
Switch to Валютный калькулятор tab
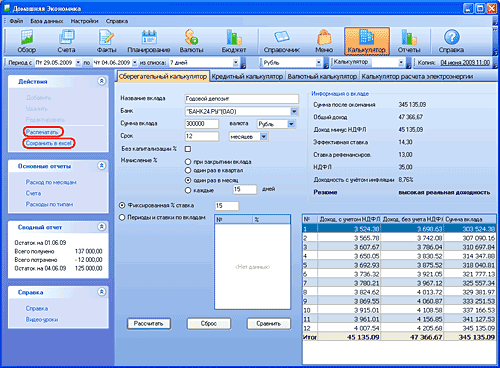pyautogui.click(x=322, y=77)
